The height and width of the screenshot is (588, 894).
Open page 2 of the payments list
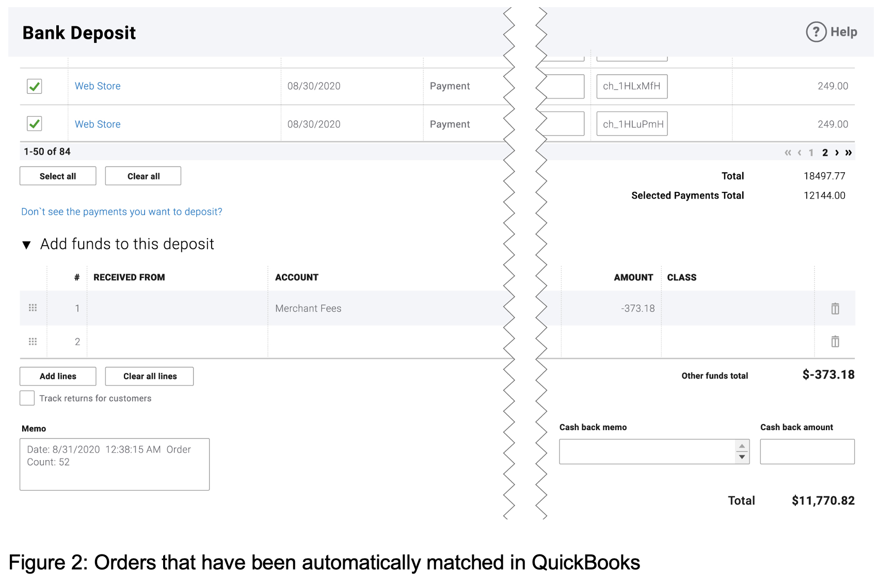pyautogui.click(x=825, y=153)
